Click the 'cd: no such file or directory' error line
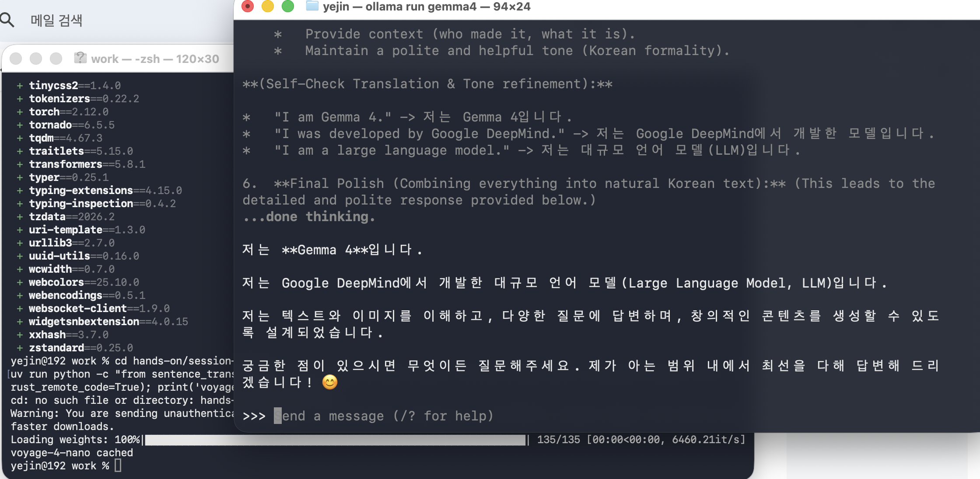Screen dimensions: 980x479 [x=122, y=400]
